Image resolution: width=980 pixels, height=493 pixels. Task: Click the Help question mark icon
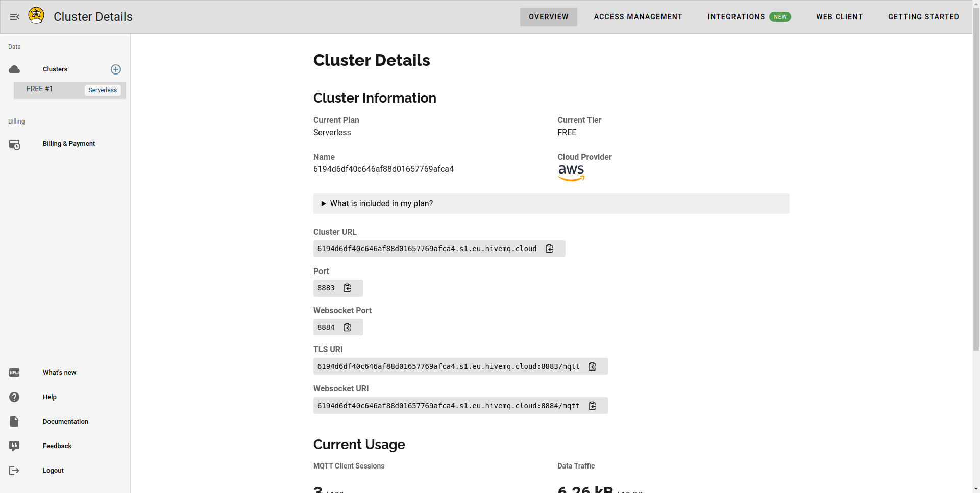pyautogui.click(x=14, y=397)
